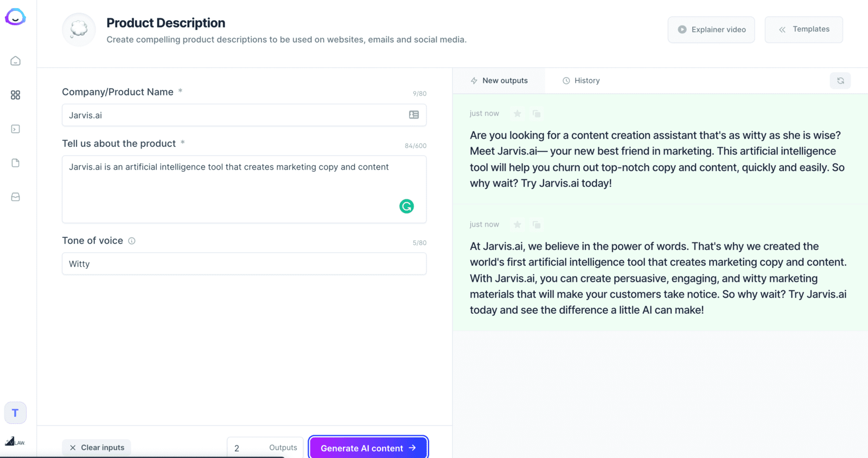Star the second output starting At Jarvis.ai
Image resolution: width=868 pixels, height=458 pixels.
click(518, 224)
